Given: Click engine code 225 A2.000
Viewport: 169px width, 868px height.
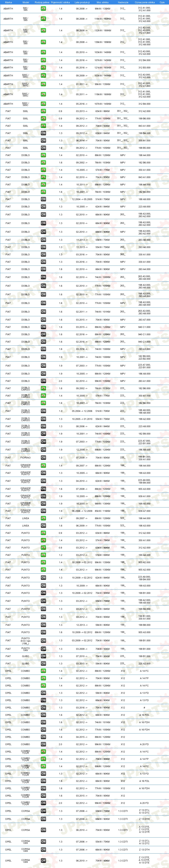Looking at the screenshot, I should click(x=144, y=664).
